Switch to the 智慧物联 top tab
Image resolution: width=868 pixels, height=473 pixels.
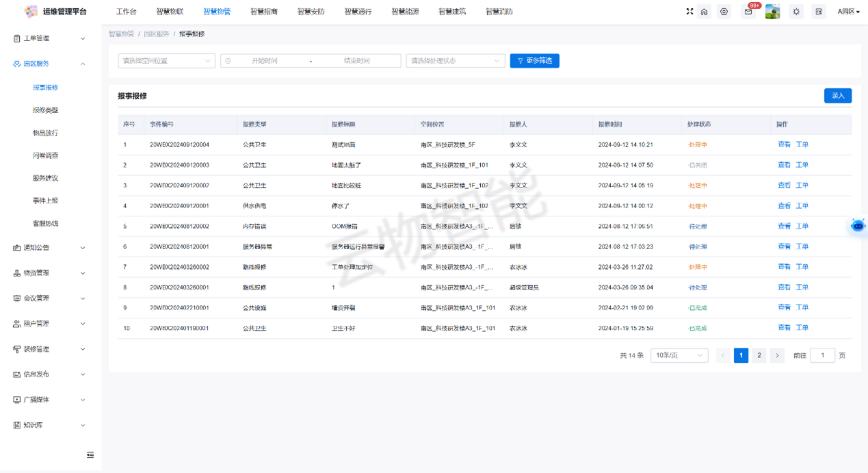click(x=170, y=12)
